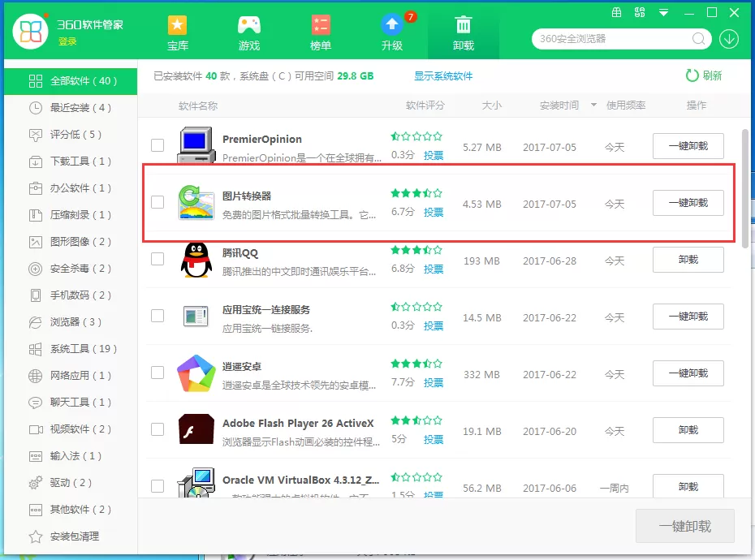Screen dimensions: 755x560
Task: Check the Oracle VM VirtualBox checkbox
Action: pyautogui.click(x=157, y=486)
